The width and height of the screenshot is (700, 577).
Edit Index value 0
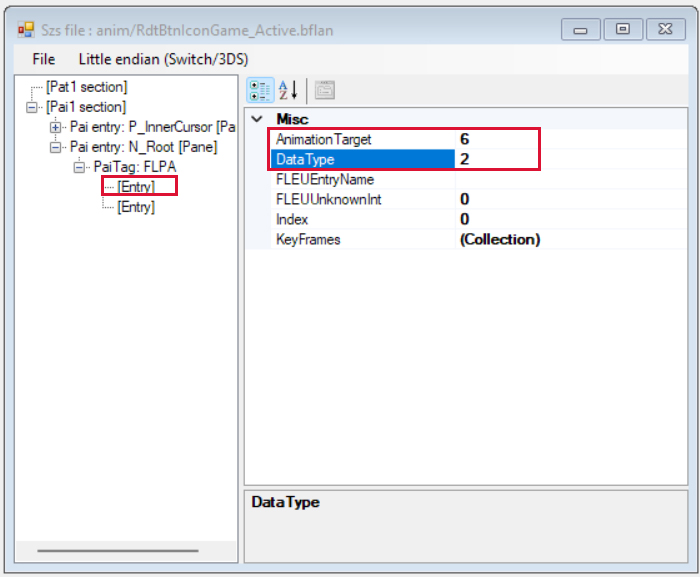(x=571, y=219)
